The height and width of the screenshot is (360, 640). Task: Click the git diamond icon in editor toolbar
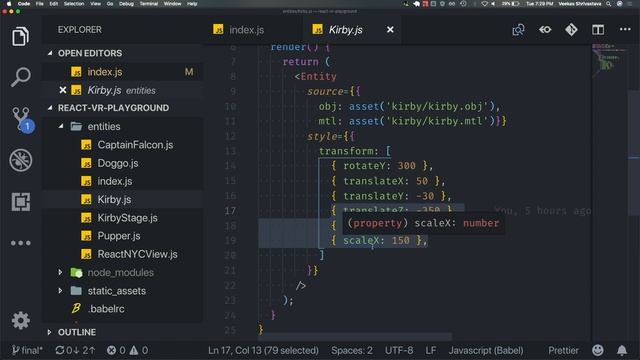[571, 30]
